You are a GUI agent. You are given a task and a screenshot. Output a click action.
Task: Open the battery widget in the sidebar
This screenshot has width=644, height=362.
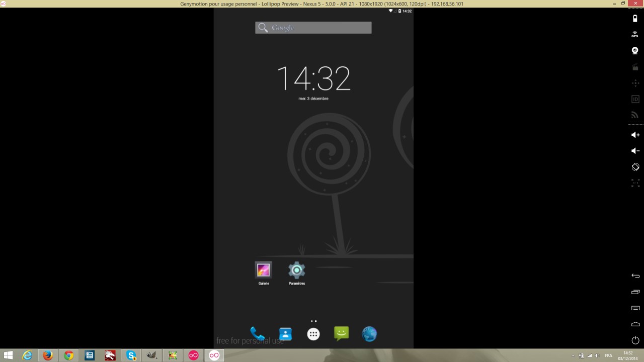click(x=634, y=19)
